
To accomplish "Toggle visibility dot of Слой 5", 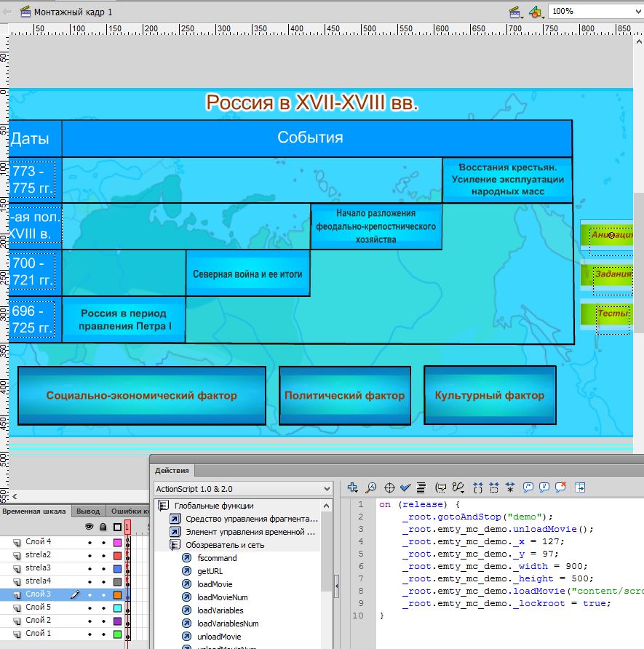I will [x=90, y=608].
